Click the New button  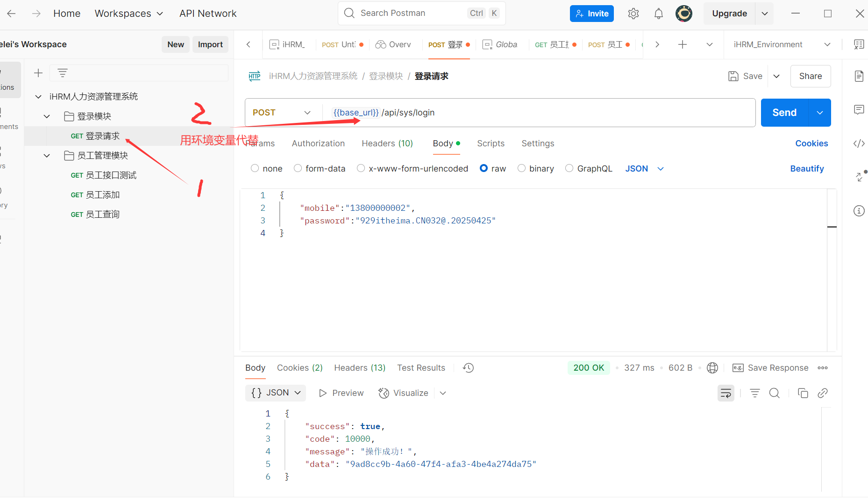[176, 44]
